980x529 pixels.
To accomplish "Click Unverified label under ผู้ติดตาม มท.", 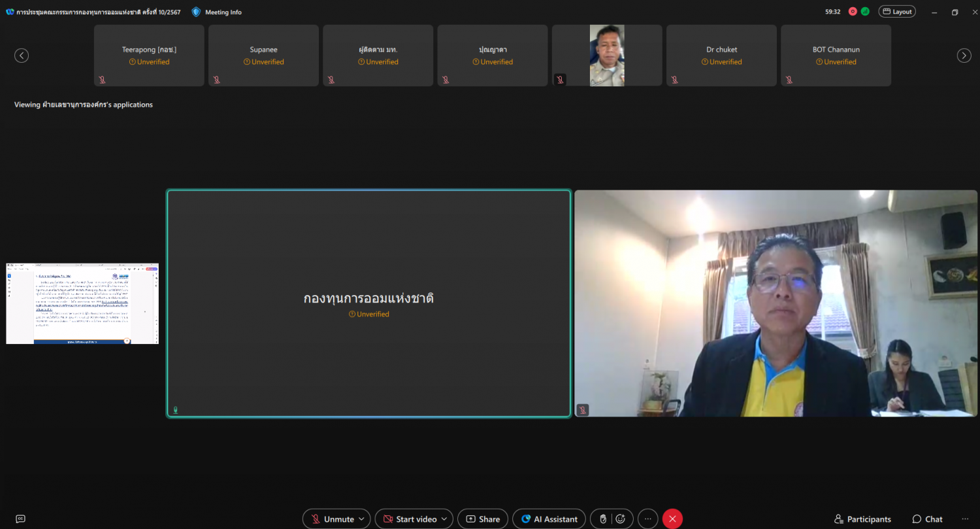I will [x=378, y=62].
